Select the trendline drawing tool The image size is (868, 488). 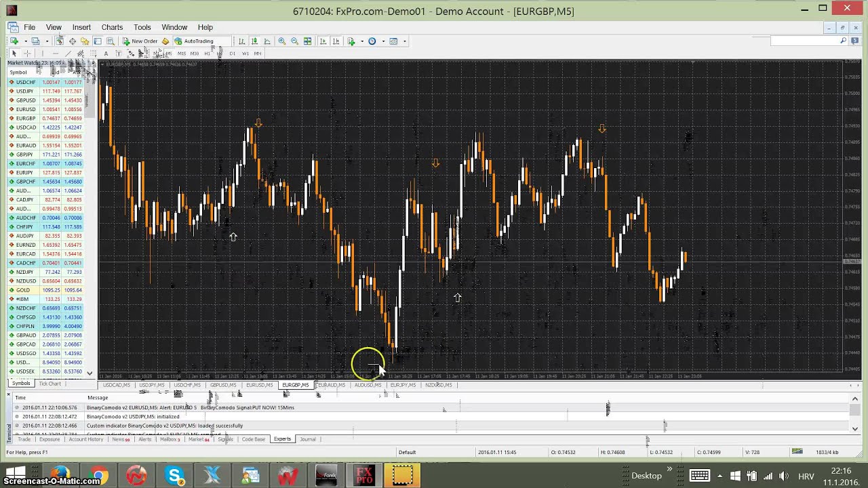pos(68,54)
